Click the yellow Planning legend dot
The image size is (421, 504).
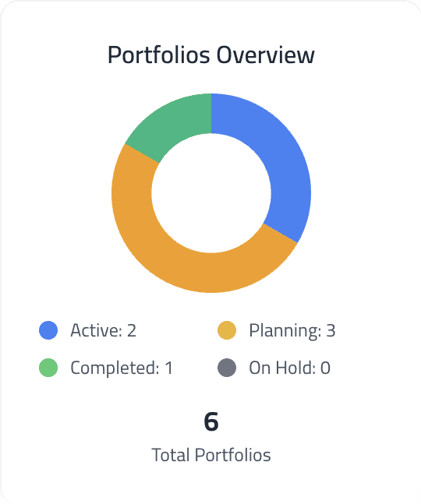(227, 330)
